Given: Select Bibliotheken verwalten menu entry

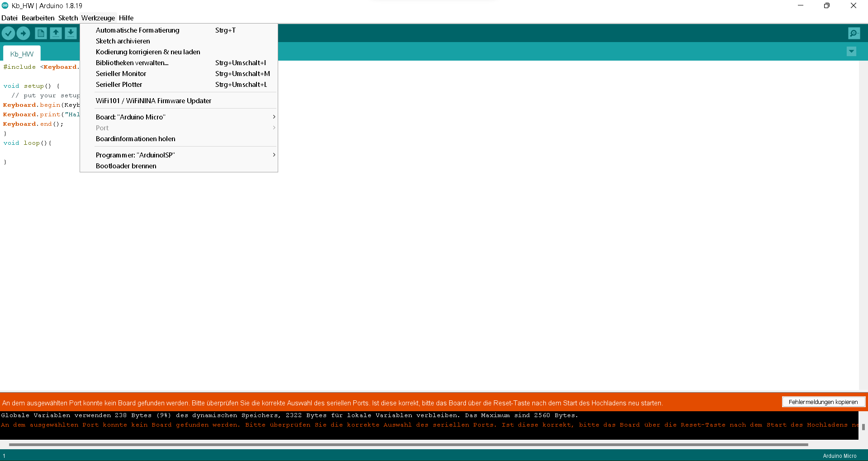Looking at the screenshot, I should [x=132, y=63].
